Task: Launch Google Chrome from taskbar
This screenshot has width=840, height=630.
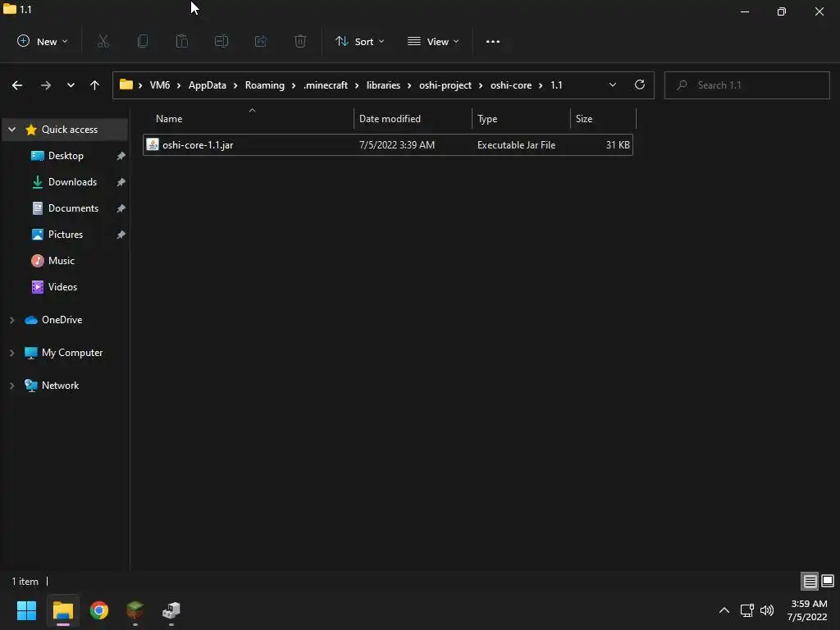Action: [99, 610]
